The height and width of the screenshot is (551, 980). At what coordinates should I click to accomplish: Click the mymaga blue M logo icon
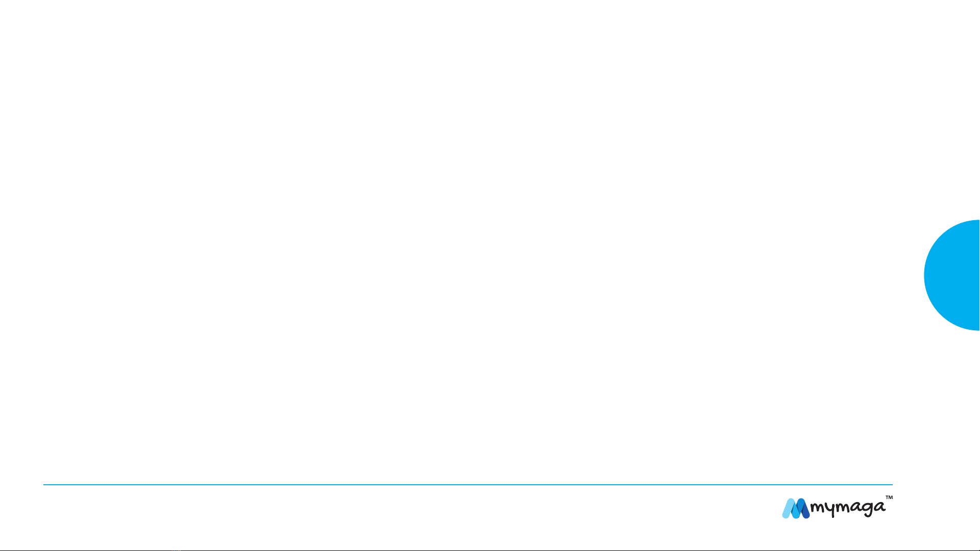tap(796, 508)
